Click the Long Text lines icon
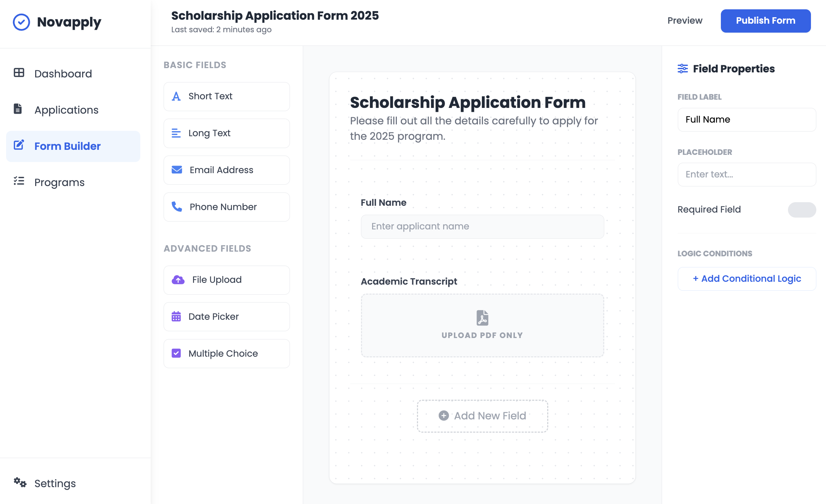 pos(176,133)
